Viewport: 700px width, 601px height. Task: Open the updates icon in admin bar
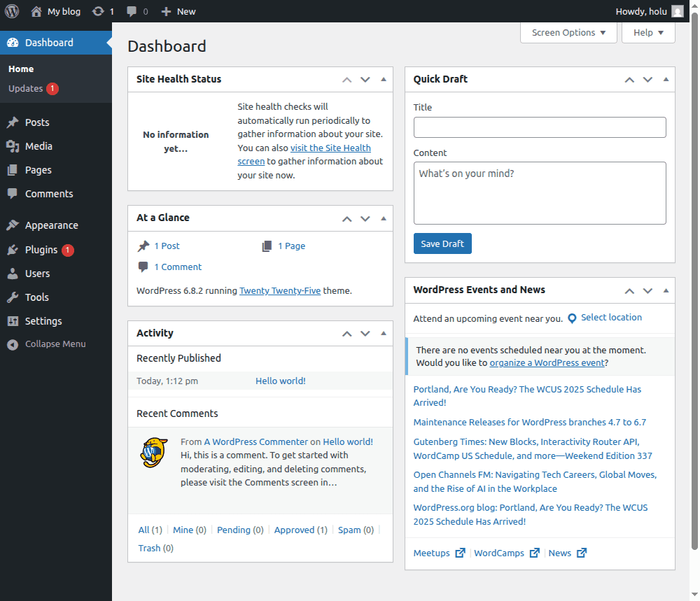tap(98, 12)
